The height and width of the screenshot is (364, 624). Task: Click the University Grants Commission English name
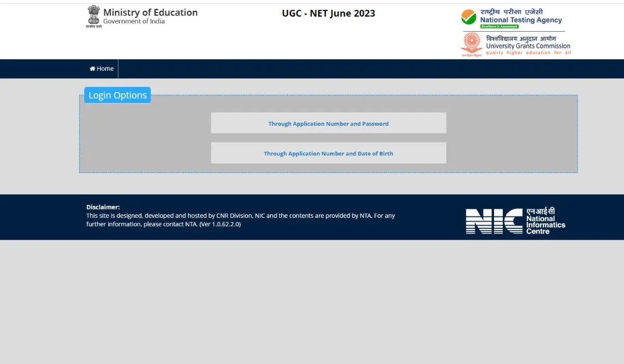click(x=528, y=46)
